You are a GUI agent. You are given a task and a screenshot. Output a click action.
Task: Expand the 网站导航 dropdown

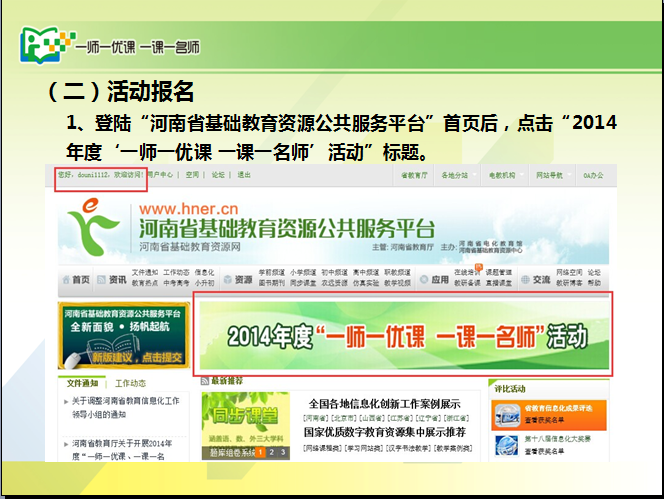[x=570, y=175]
